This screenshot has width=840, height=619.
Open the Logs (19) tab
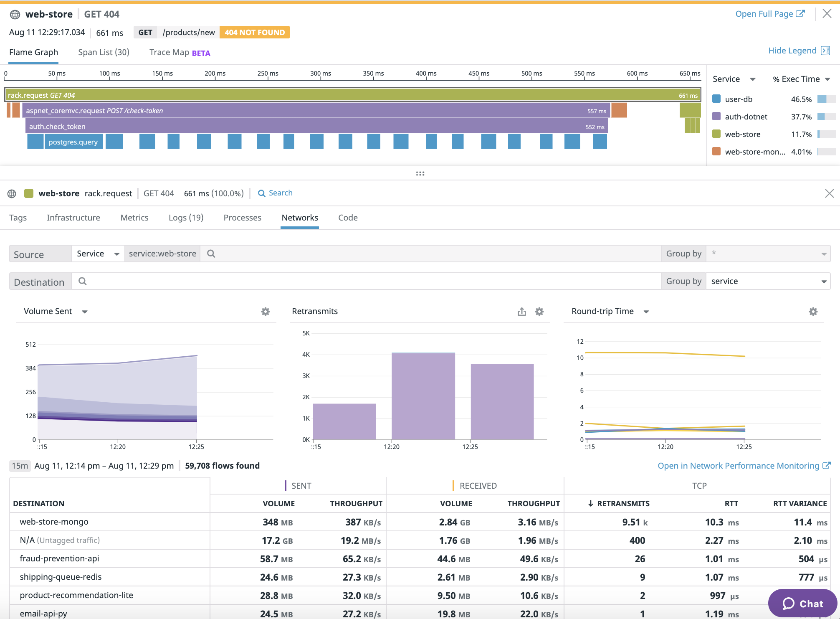pyautogui.click(x=186, y=218)
